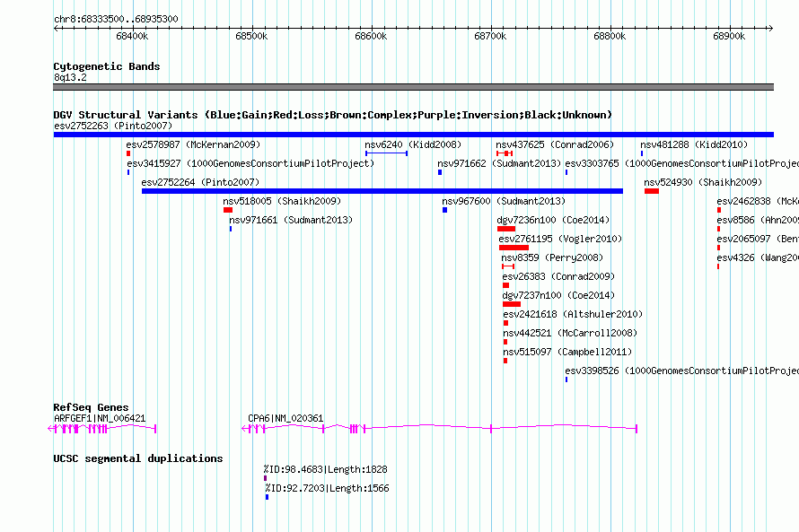799x532 pixels.
Task: Select esv2421618 (Altshuler2010) label
Action: 573,314
